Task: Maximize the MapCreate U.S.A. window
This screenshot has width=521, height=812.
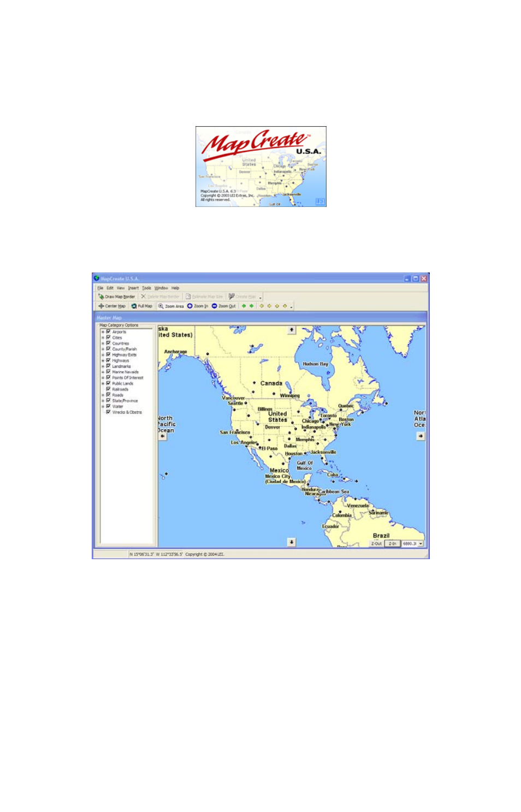Action: point(415,278)
